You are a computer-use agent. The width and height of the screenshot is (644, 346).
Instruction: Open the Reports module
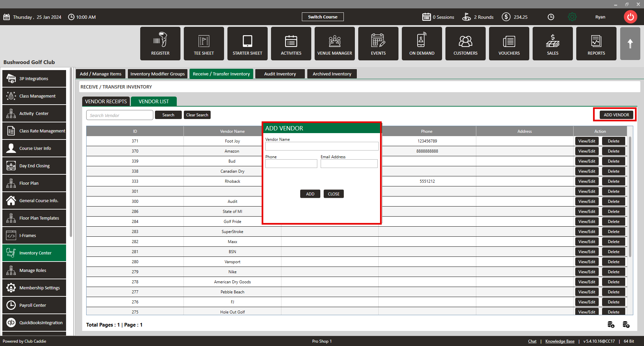(596, 44)
